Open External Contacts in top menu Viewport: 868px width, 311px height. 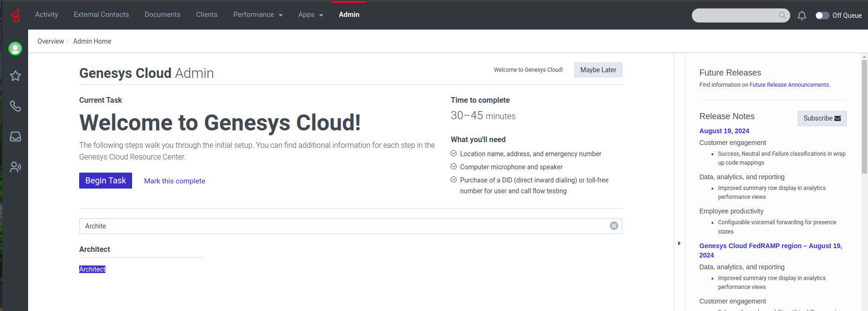[101, 15]
